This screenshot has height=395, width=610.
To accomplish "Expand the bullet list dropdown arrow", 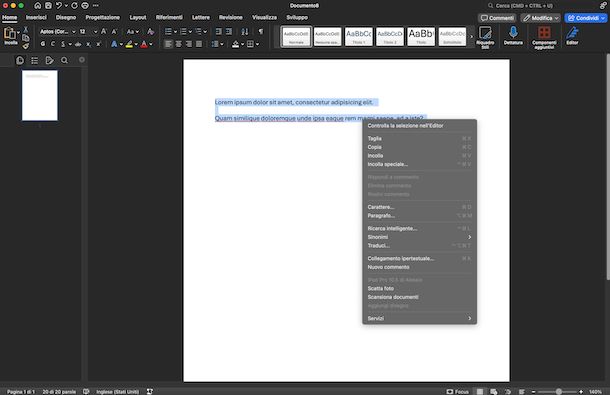I will (175, 32).
